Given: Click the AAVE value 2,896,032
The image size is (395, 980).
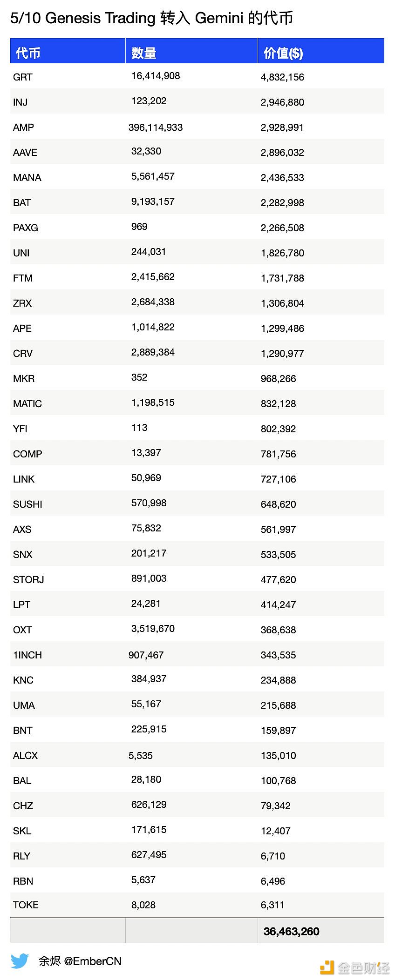Looking at the screenshot, I should tap(282, 153).
